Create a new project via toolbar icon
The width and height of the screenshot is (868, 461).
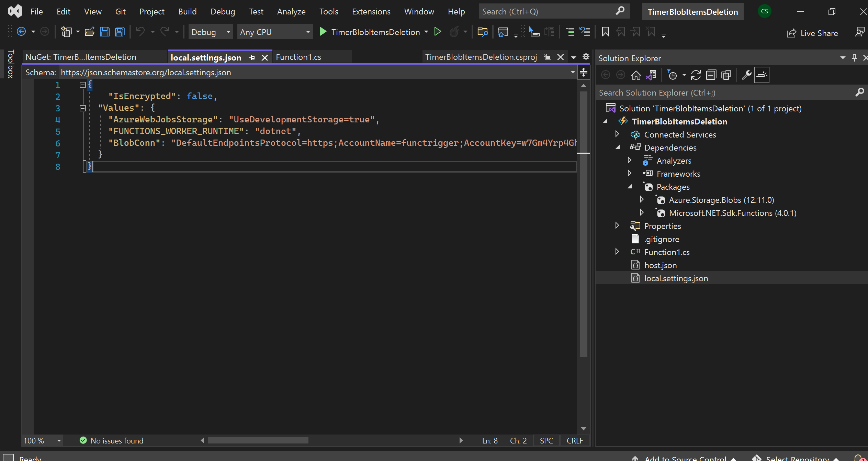pos(66,32)
